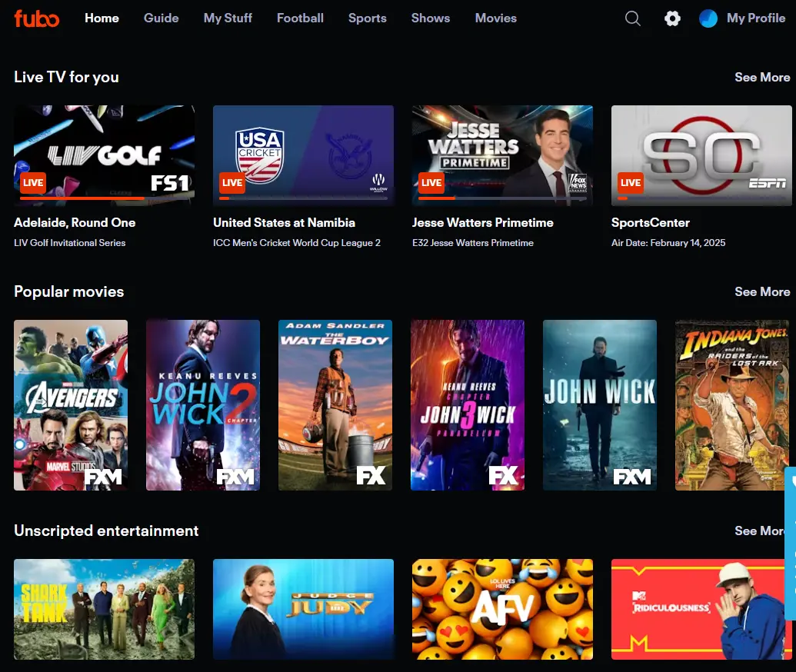Click the fubo logo

37,18
